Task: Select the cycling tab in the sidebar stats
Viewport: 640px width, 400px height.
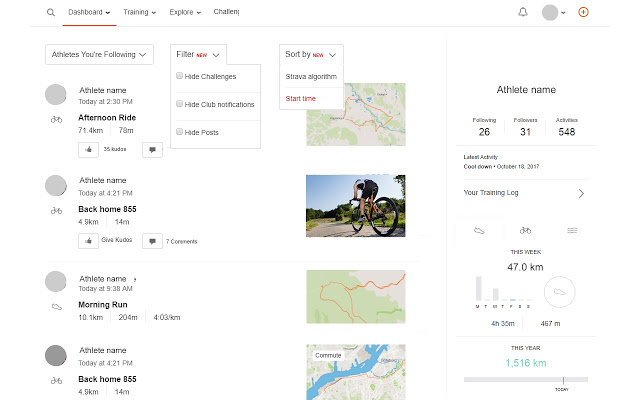Action: [525, 231]
